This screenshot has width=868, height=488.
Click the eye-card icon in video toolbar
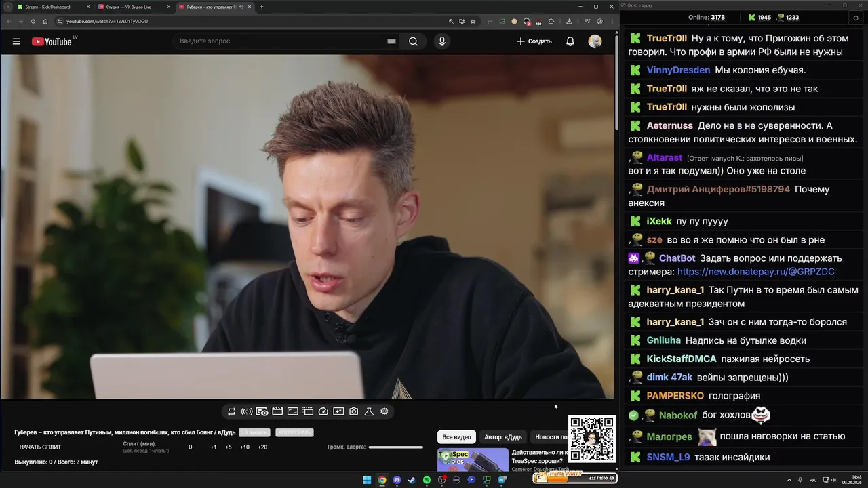coord(262,411)
